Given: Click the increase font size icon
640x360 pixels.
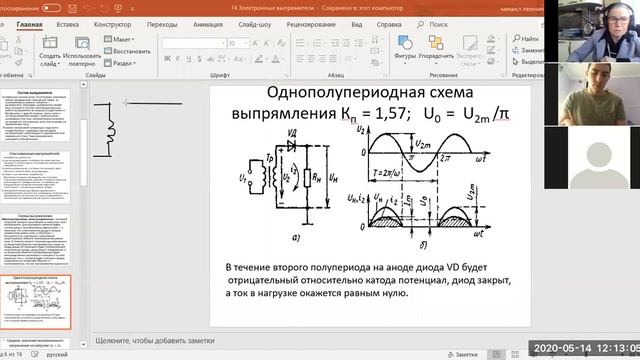Looking at the screenshot, I should point(256,43).
